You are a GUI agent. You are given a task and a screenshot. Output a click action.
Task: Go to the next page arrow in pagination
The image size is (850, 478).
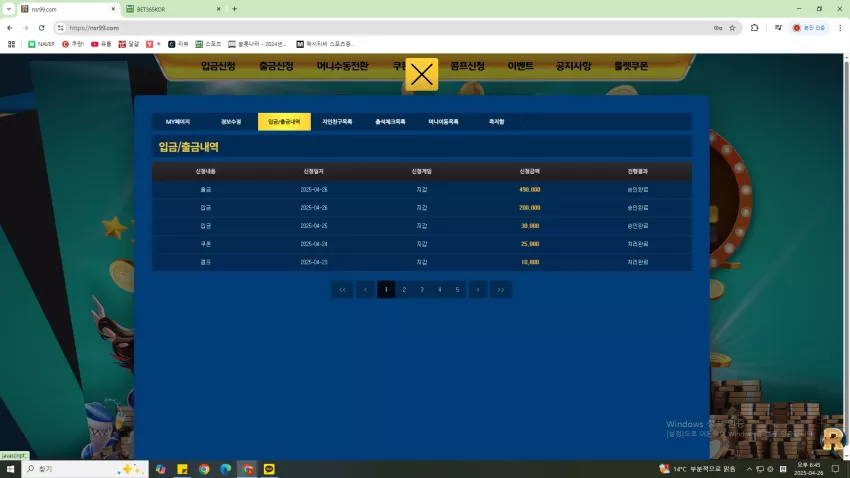point(478,289)
